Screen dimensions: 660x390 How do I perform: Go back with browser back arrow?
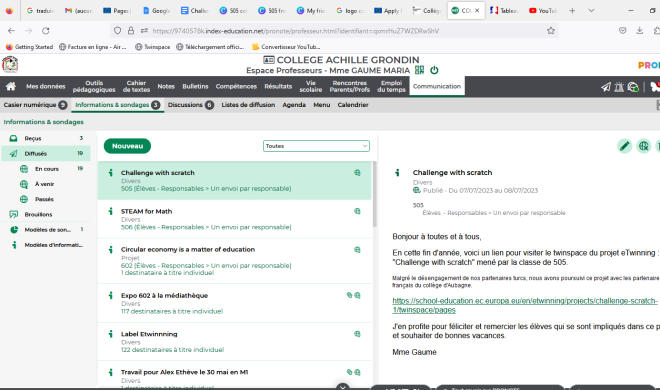coord(11,31)
